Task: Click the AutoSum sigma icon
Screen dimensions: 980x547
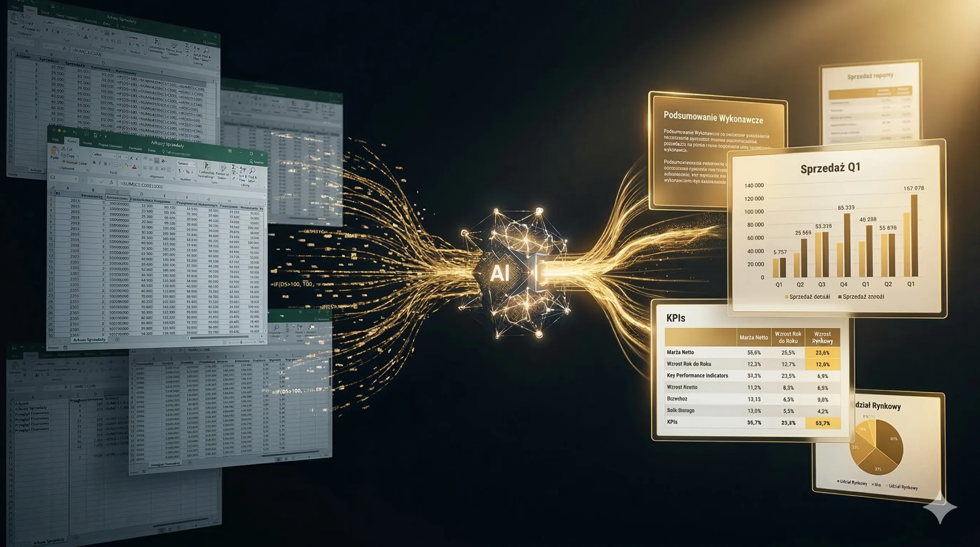Action: [233, 167]
